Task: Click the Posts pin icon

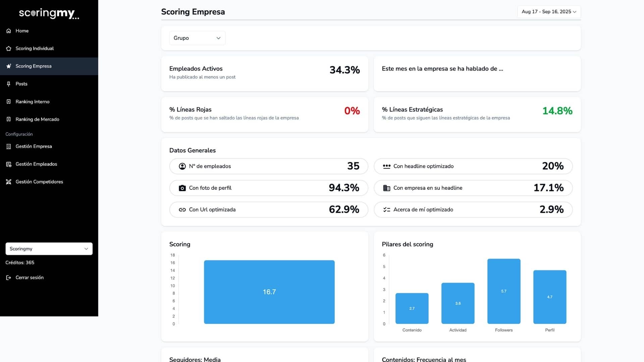Action: tap(9, 84)
